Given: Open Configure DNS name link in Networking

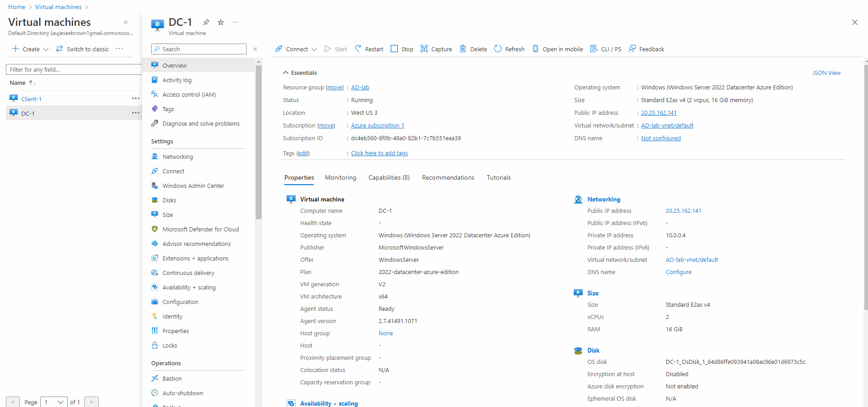Looking at the screenshot, I should (x=679, y=272).
